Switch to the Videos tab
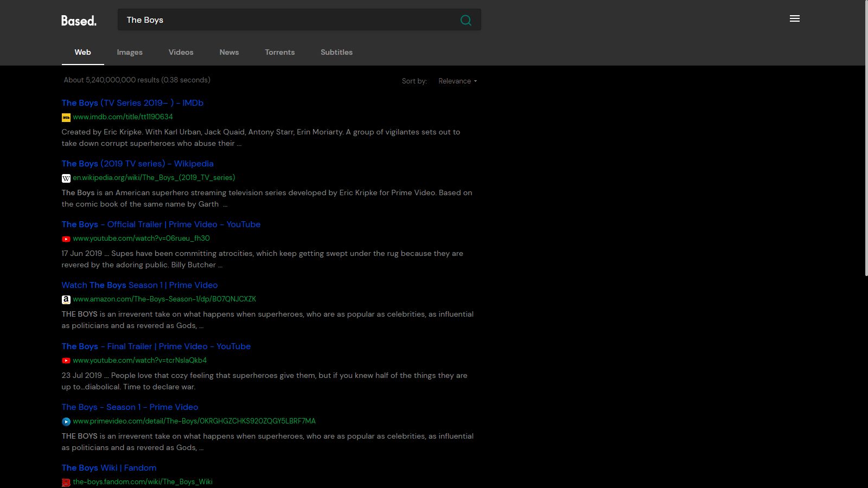This screenshot has width=868, height=488. 181,52
